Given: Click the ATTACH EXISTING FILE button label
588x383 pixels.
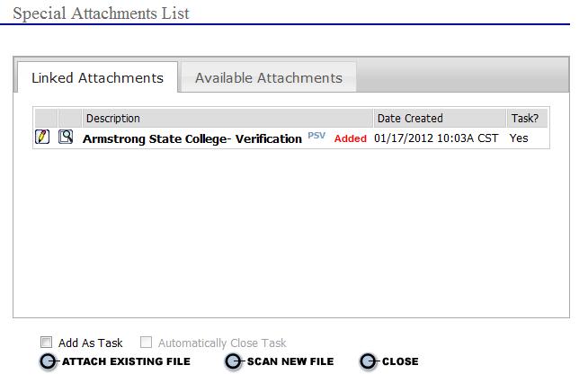Looking at the screenshot, I should [126, 361].
